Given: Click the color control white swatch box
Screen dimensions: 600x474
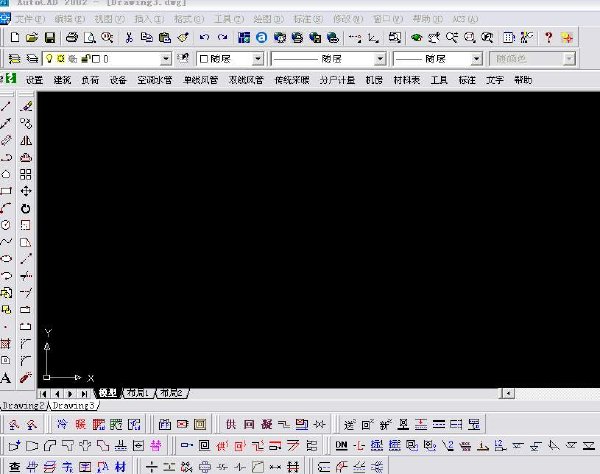Looking at the screenshot, I should point(204,59).
